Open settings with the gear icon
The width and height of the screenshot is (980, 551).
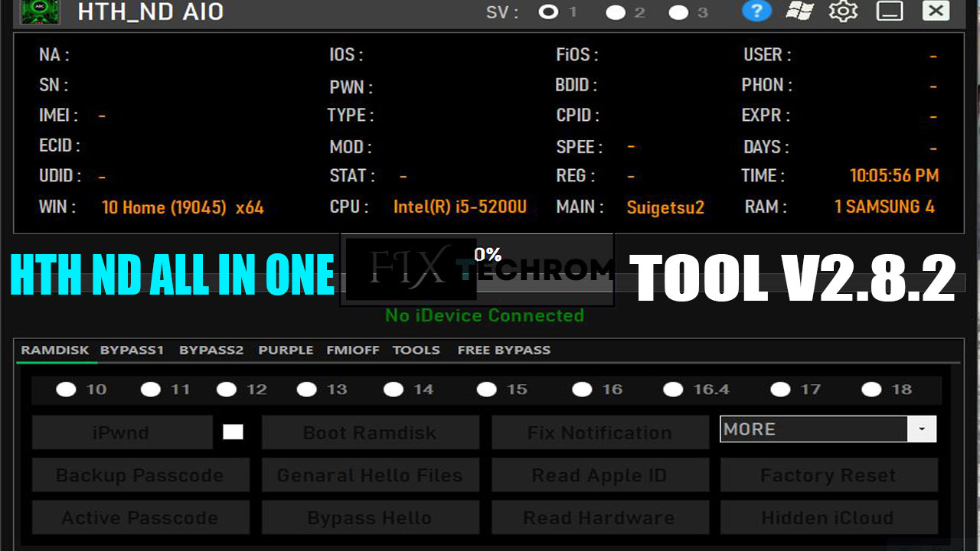tap(844, 11)
